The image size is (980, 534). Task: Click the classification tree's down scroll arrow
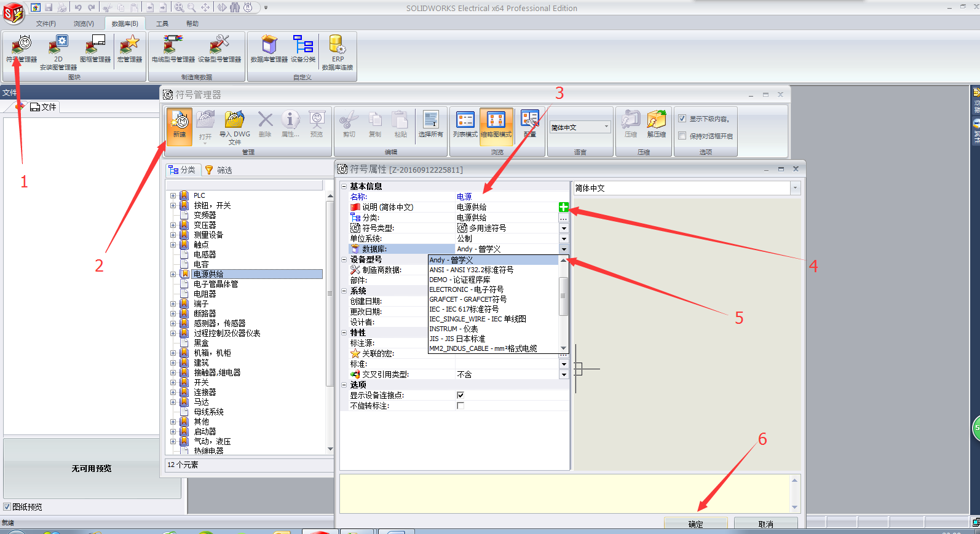coord(330,449)
